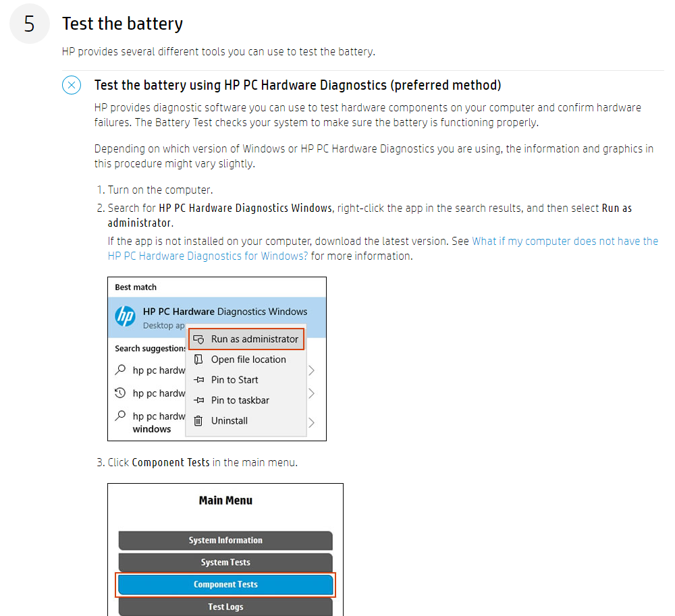
Task: Click the Run as administrator shield icon
Action: (x=199, y=339)
